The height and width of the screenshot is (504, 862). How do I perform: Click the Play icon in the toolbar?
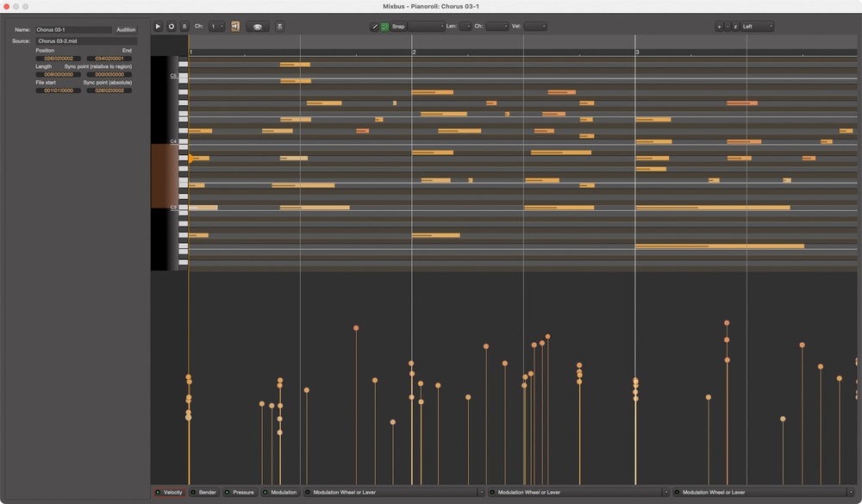pos(159,26)
